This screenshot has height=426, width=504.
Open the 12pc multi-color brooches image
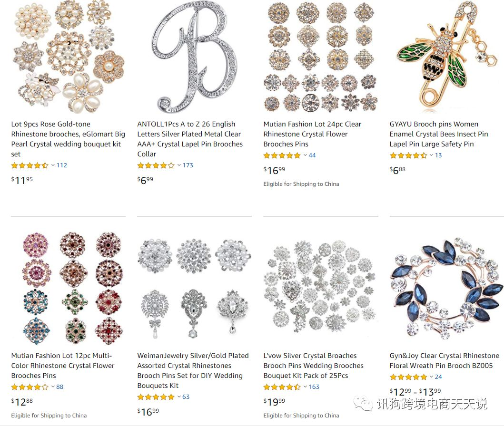72,288
